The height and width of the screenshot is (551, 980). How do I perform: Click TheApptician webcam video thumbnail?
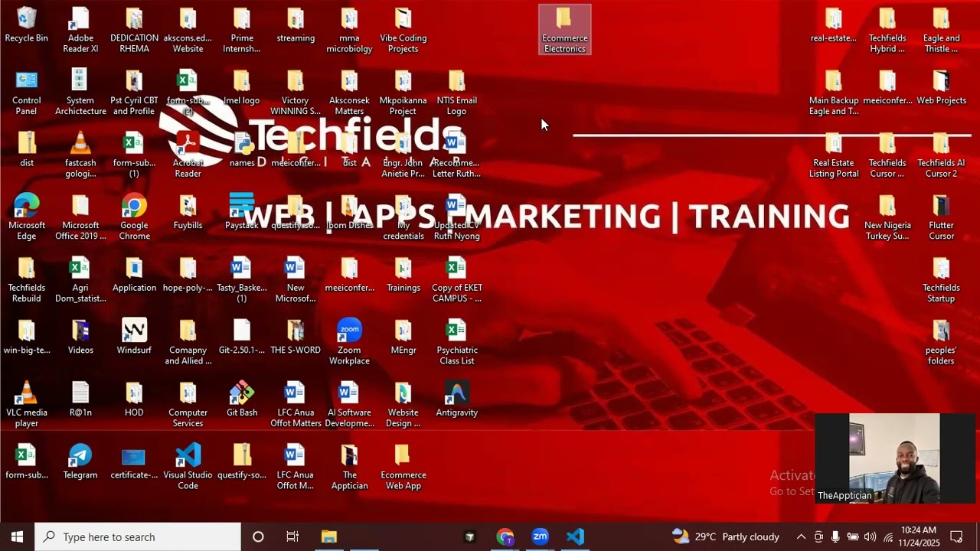pyautogui.click(x=894, y=458)
